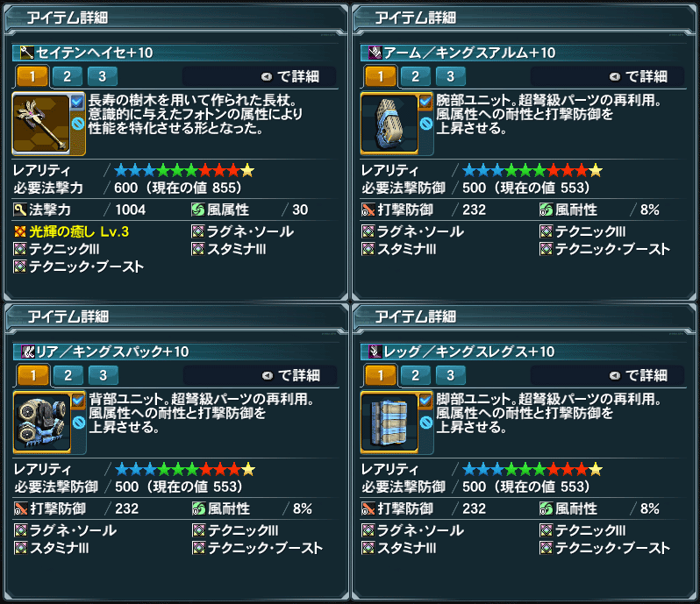The height and width of the screenshot is (604, 700).
Task: Click the unit type icon beside レッグ／キングスレグス+10
Action: point(375,352)
